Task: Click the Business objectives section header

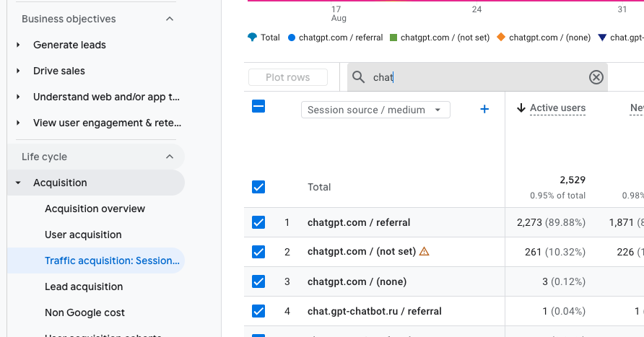Action: [x=69, y=19]
